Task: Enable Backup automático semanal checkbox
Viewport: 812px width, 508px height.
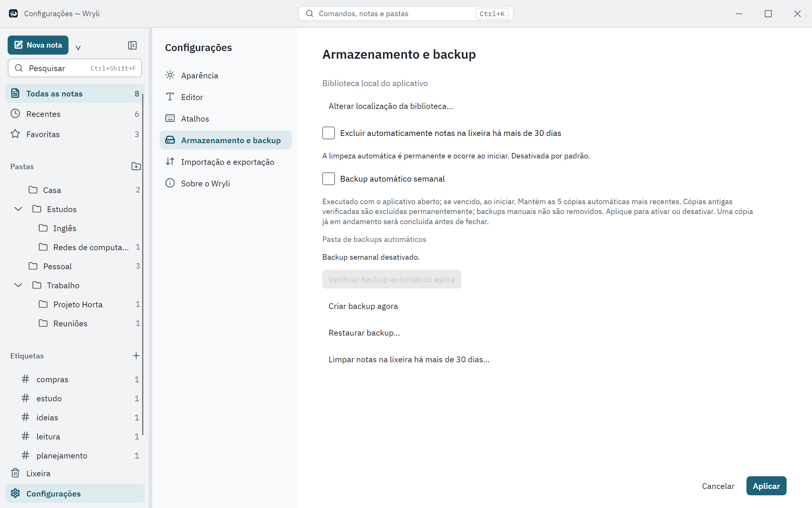Action: click(x=329, y=179)
